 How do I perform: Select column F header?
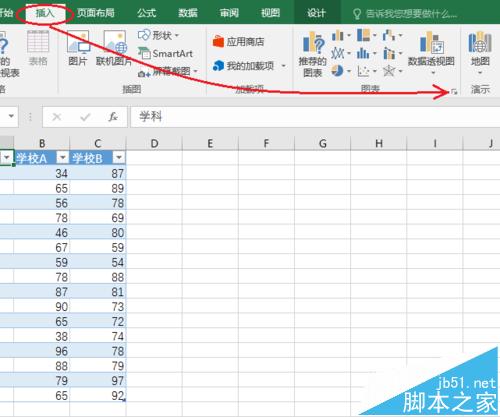pos(266,143)
